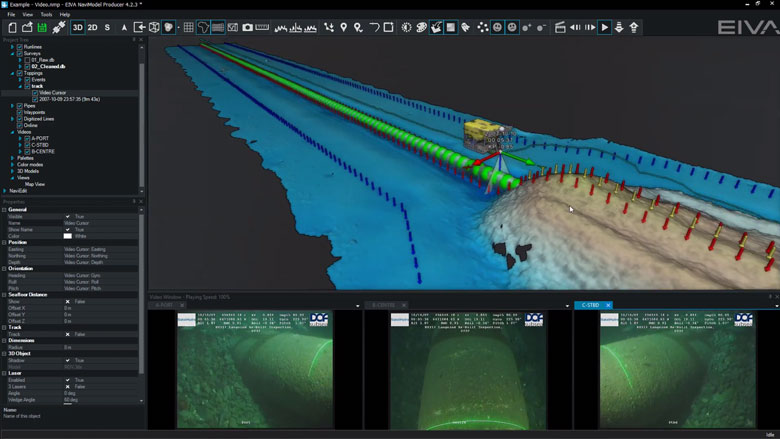This screenshot has width=780, height=439.
Task: Click the video clapperboard icon
Action: 559,28
